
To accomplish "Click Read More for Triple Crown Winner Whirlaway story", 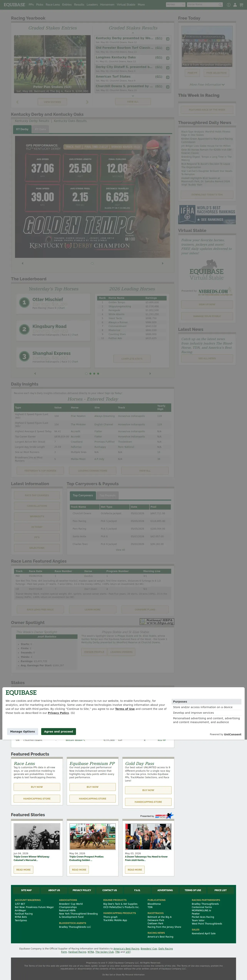I will tap(23, 870).
